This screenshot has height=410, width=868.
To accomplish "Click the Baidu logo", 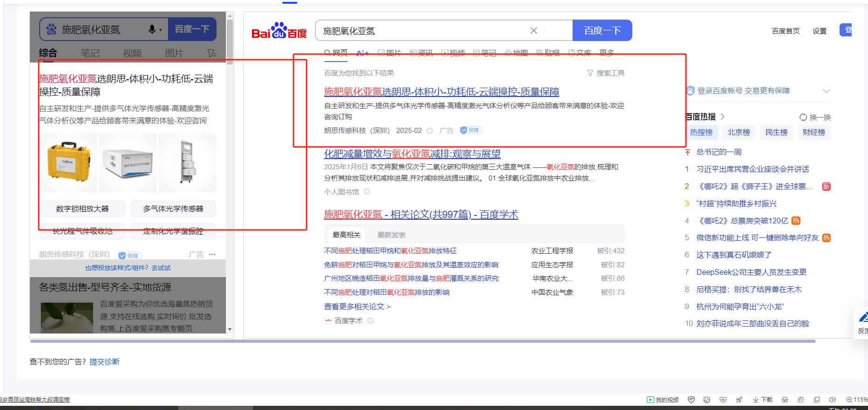I will [x=279, y=31].
